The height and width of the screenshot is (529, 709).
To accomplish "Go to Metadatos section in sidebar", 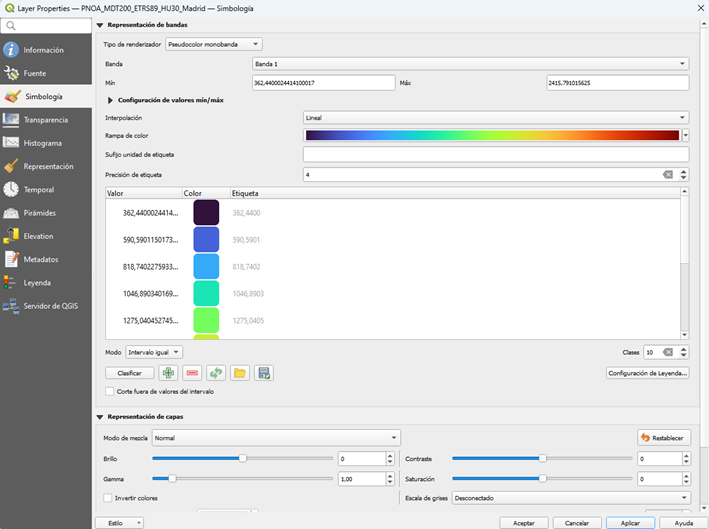I will (x=41, y=260).
